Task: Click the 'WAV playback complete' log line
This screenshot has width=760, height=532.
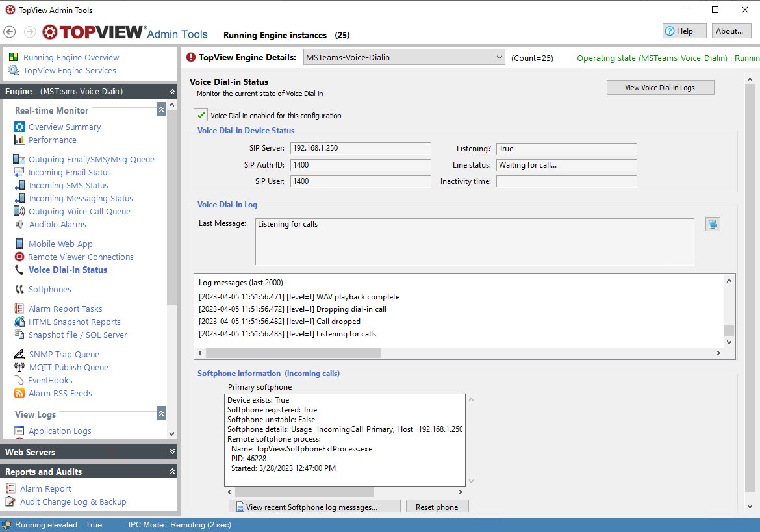Action: 299,296
